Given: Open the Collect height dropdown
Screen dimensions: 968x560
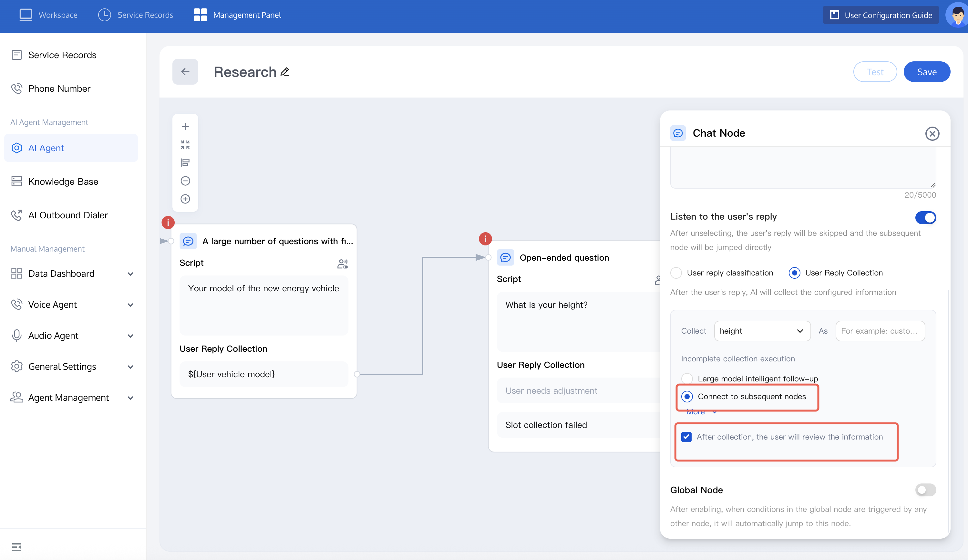Looking at the screenshot, I should (x=762, y=331).
